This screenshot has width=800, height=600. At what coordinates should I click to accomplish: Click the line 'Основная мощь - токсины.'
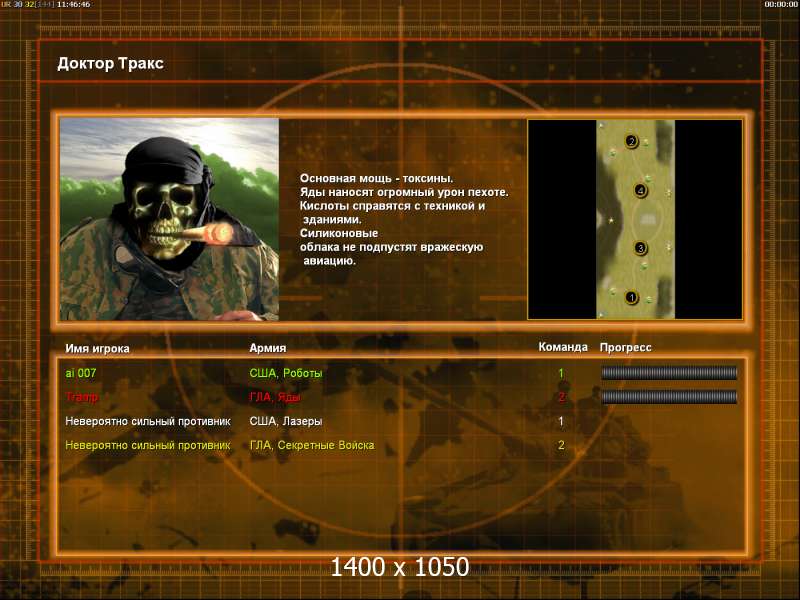pos(377,179)
